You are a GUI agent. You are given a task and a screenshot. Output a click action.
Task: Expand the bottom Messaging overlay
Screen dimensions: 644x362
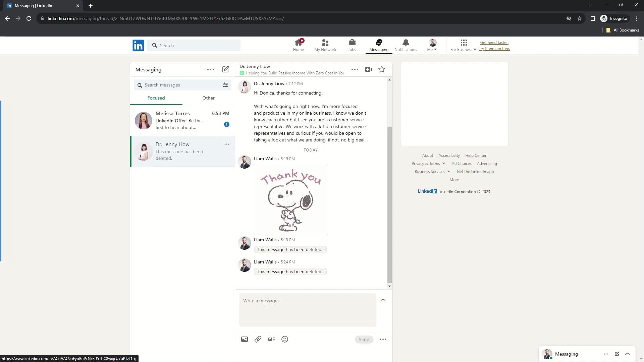628,354
